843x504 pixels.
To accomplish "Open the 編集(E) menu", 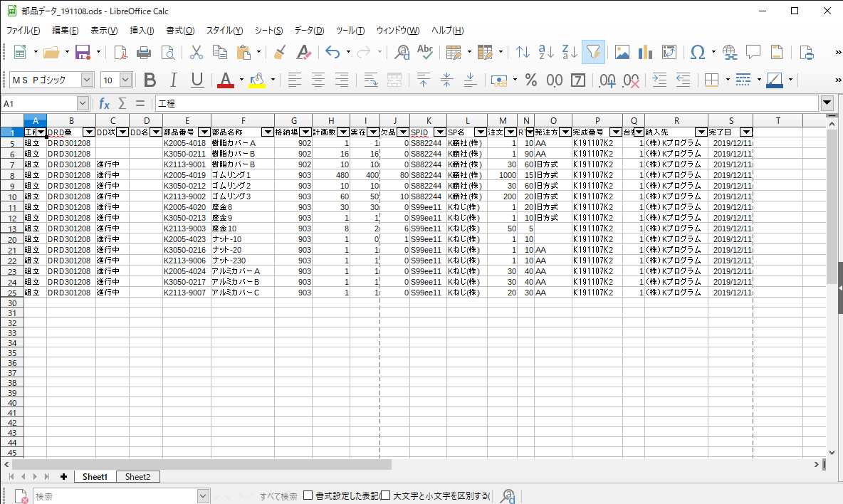I will click(65, 31).
